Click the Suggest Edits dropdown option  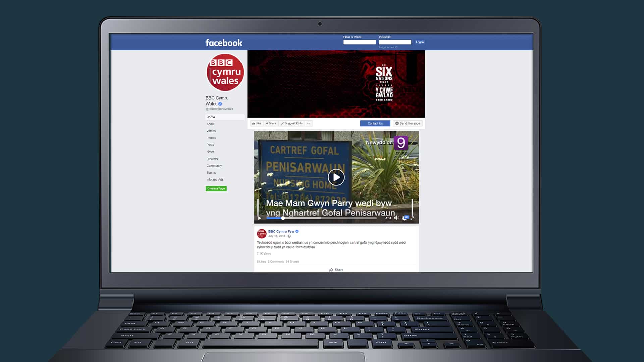point(292,123)
